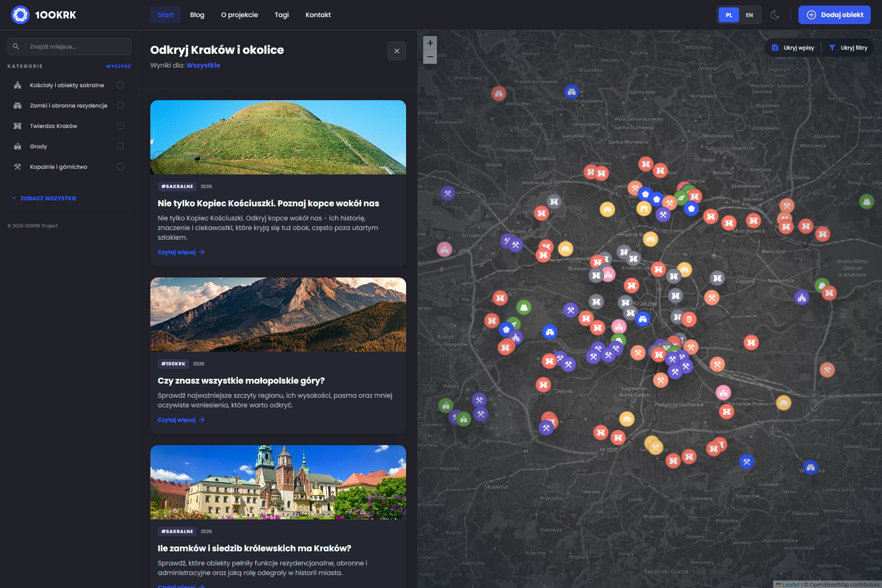Switch interface language to EN

pos(749,15)
